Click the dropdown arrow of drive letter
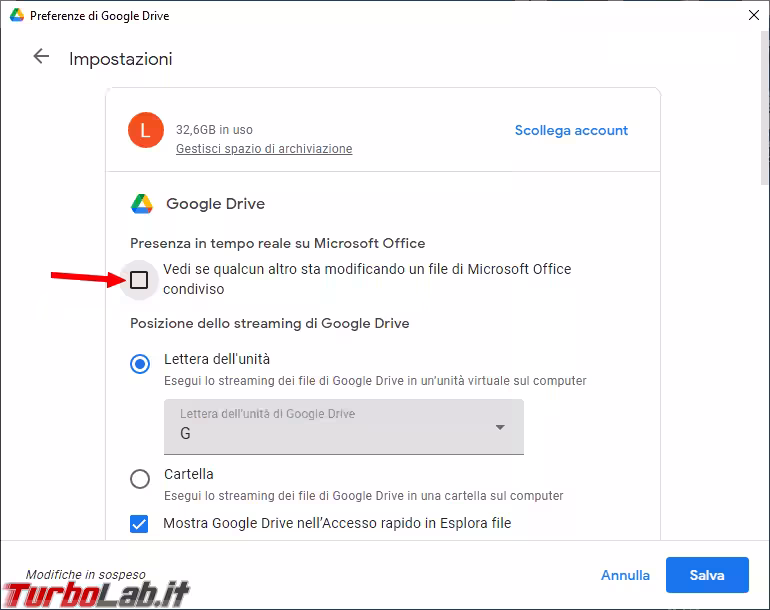770x610 pixels. click(500, 428)
